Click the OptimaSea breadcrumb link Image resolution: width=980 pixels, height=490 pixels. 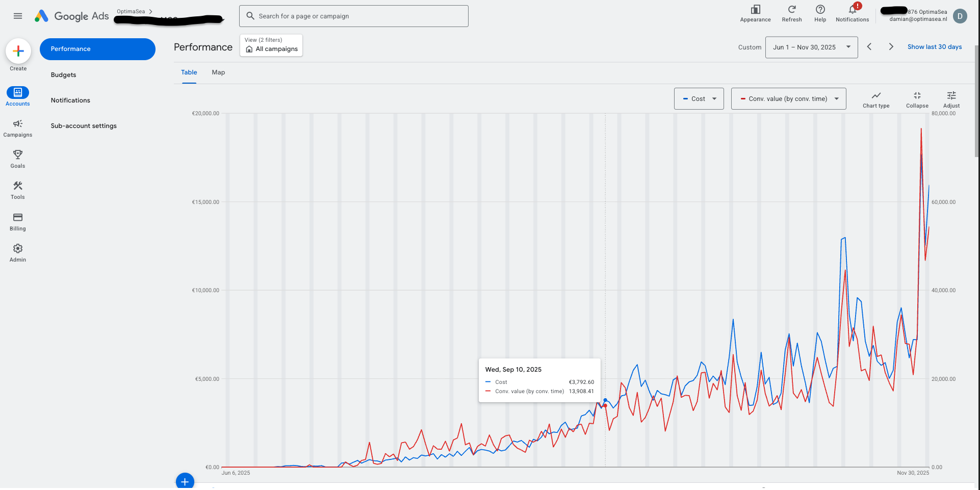[x=131, y=11]
